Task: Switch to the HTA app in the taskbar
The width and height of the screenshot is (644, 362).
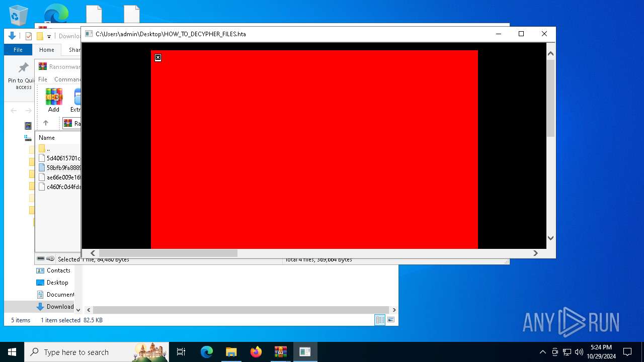Action: pos(305,352)
